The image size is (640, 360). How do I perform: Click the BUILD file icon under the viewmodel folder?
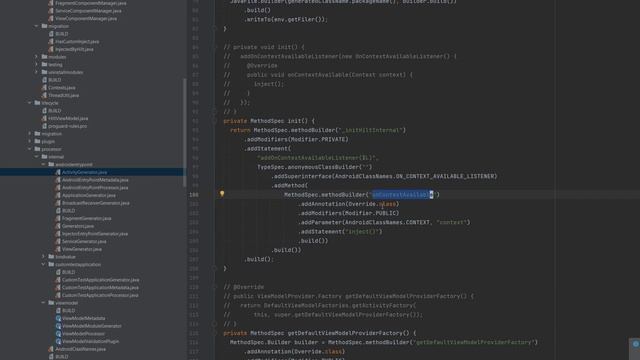(x=58, y=311)
